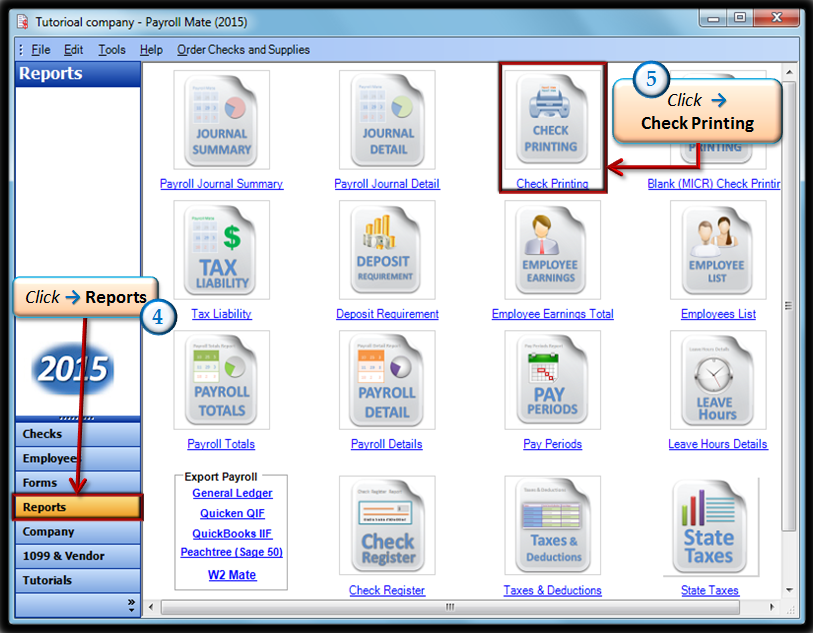Open the State Taxes icon

710,527
